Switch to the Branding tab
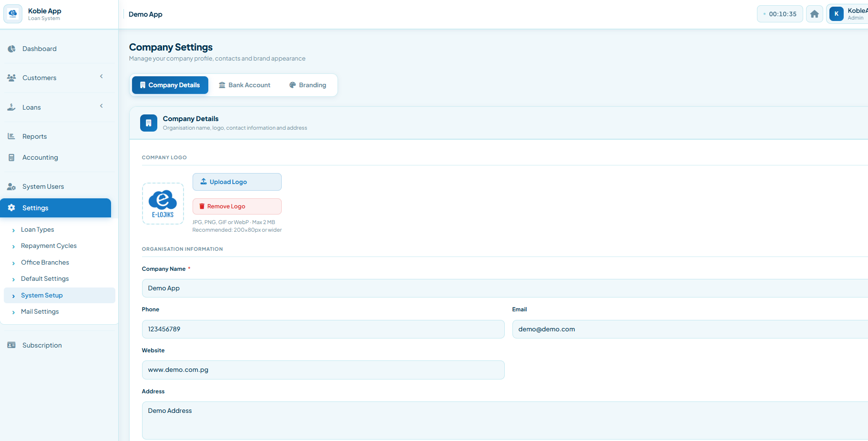The width and height of the screenshot is (868, 441). point(308,85)
